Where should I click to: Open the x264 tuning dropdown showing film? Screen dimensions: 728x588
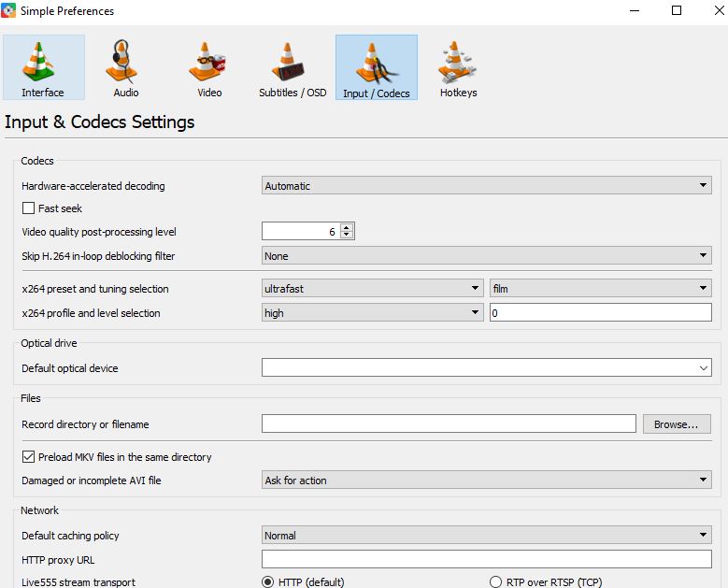pos(601,289)
